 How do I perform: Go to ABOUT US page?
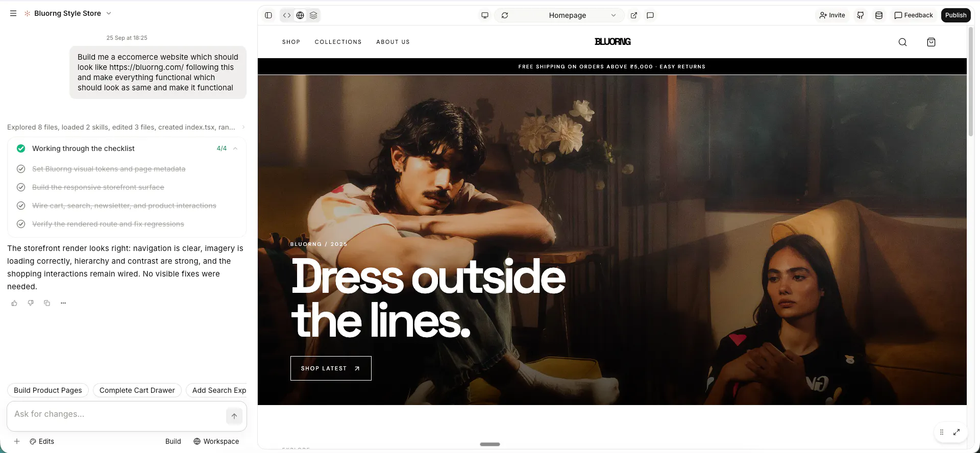393,42
